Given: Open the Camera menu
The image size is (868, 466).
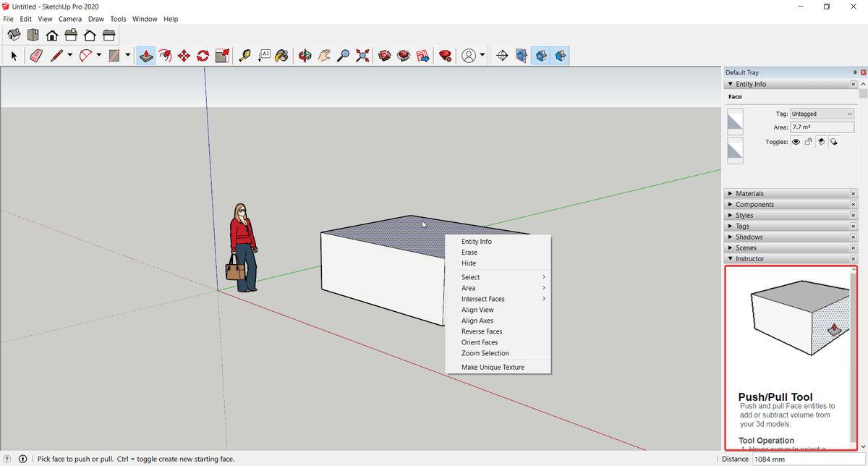Looking at the screenshot, I should click(70, 19).
